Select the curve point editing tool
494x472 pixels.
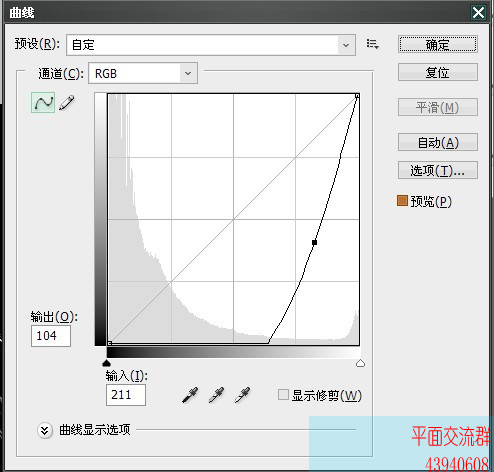click(x=43, y=103)
